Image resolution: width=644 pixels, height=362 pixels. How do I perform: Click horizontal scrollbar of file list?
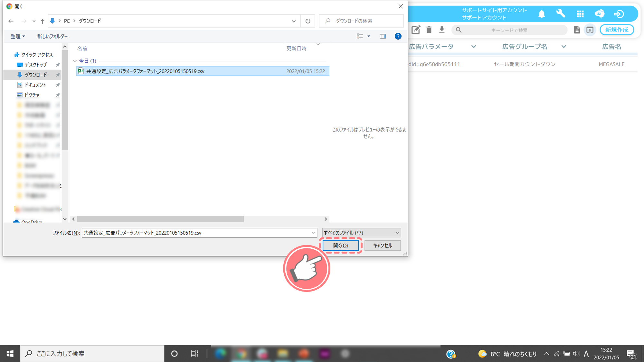160,219
